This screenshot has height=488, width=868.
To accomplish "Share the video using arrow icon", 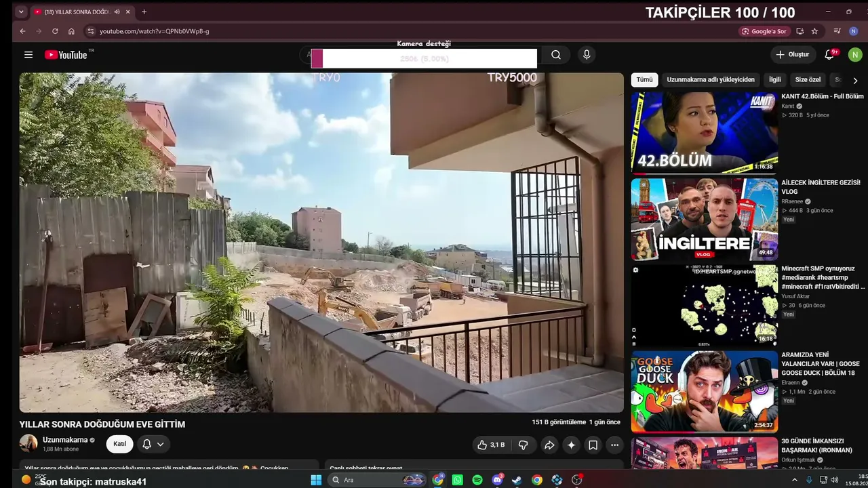I will [x=549, y=445].
